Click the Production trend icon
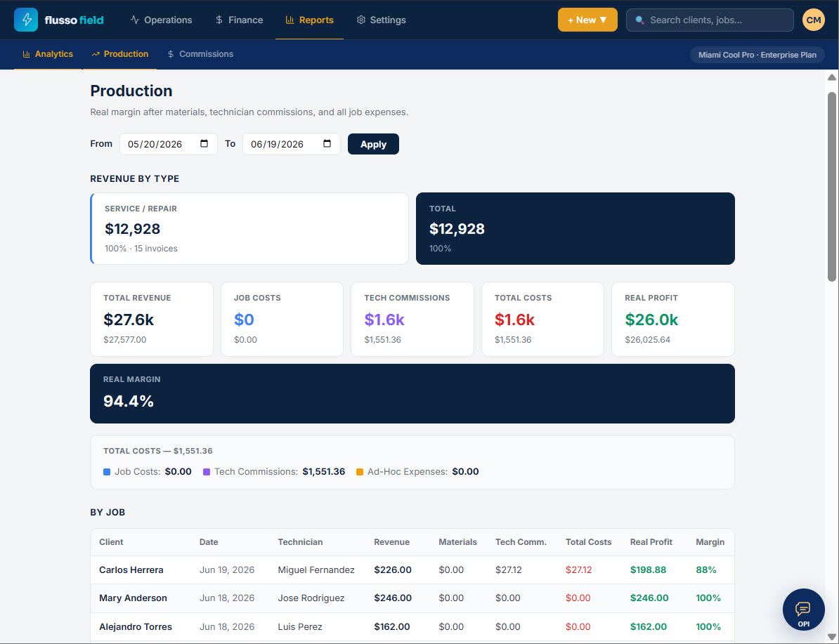The height and width of the screenshot is (644, 839). tap(96, 54)
